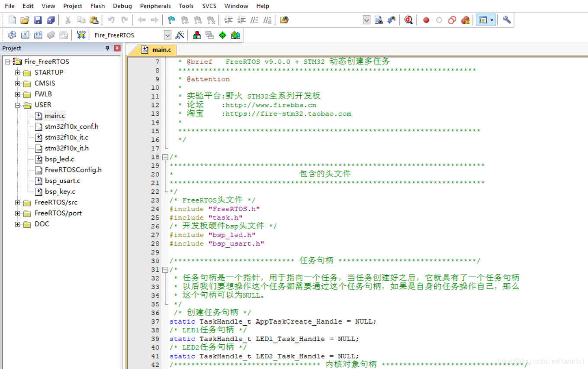Screen dimensions: 588x369
Task: Select main.c in project tree
Action: point(55,116)
